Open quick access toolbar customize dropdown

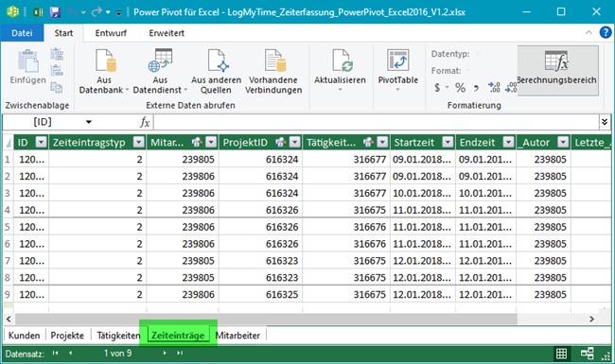[118, 13]
